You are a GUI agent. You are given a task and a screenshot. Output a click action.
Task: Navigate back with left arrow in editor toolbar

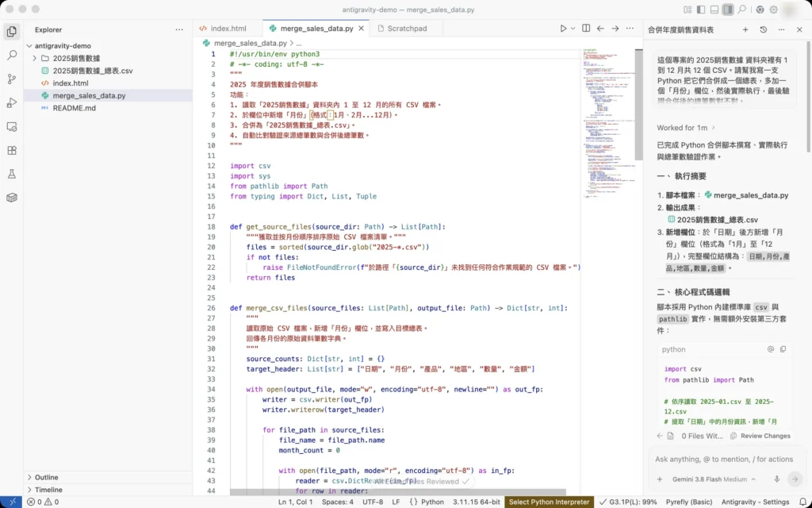coord(600,29)
